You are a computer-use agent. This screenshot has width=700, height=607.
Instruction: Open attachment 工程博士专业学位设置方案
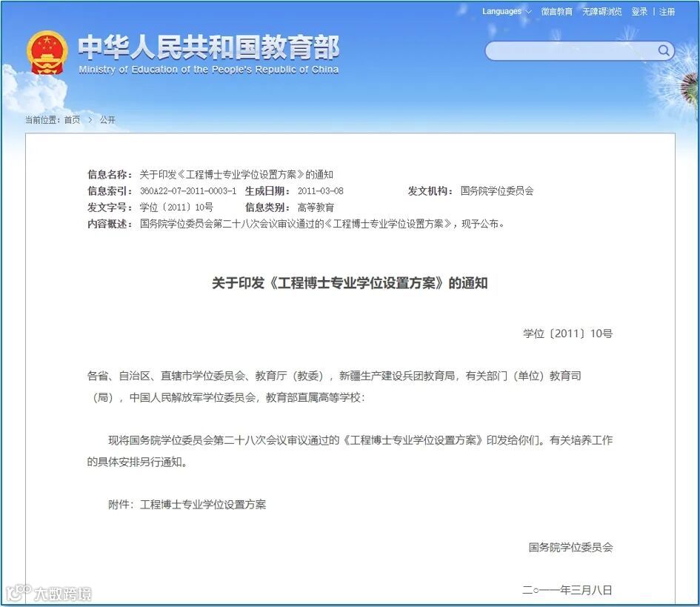(x=203, y=504)
